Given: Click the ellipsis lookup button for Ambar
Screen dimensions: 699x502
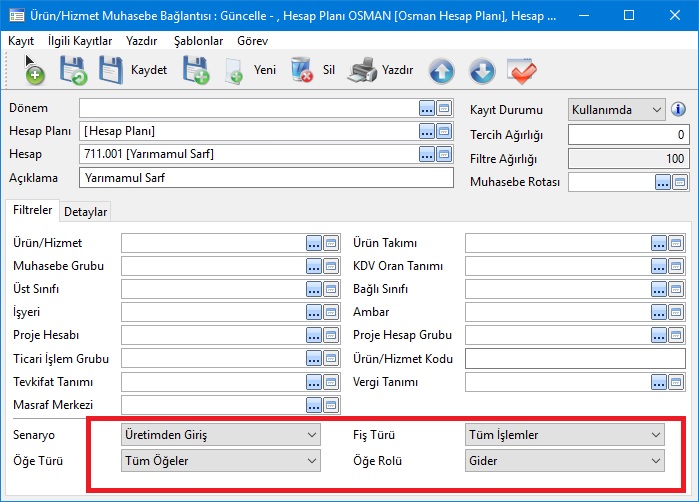Looking at the screenshot, I should pos(658,313).
